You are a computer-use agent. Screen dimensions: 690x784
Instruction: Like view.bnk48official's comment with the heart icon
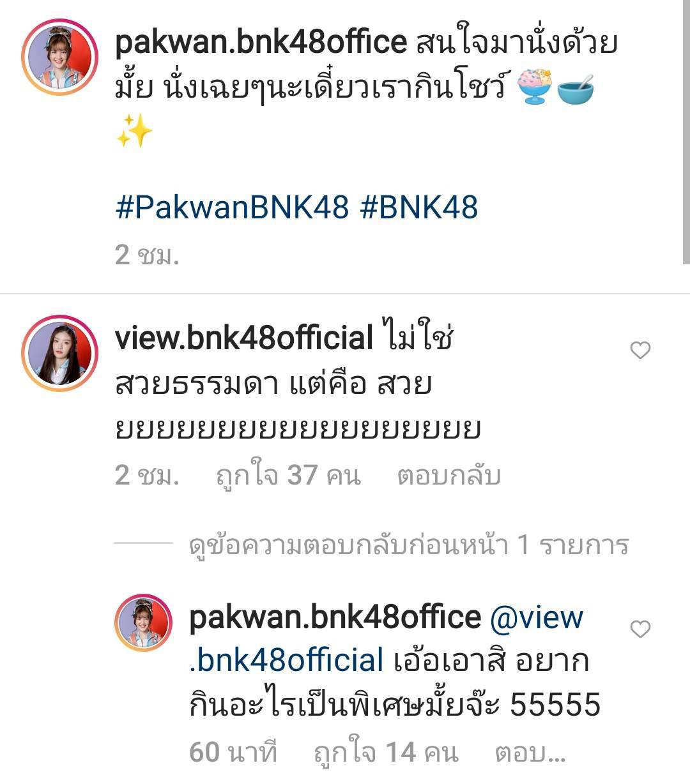click(x=640, y=350)
